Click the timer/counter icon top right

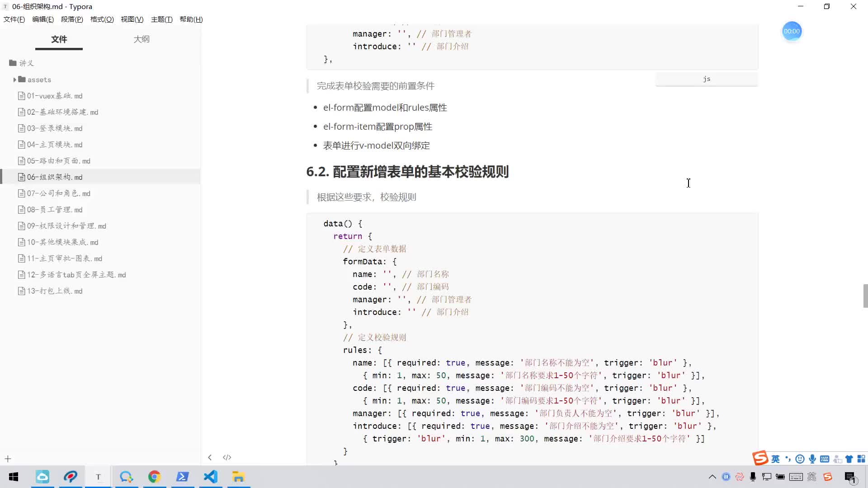click(x=791, y=31)
